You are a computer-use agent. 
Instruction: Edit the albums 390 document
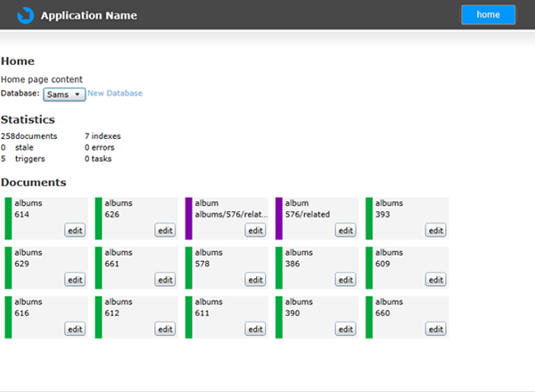tap(346, 330)
